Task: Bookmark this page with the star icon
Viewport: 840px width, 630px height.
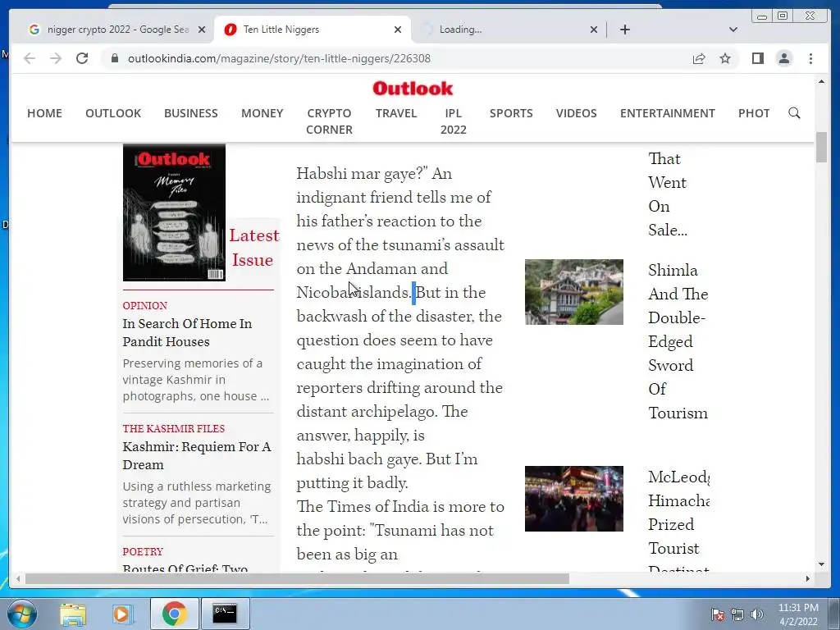Action: point(725,58)
